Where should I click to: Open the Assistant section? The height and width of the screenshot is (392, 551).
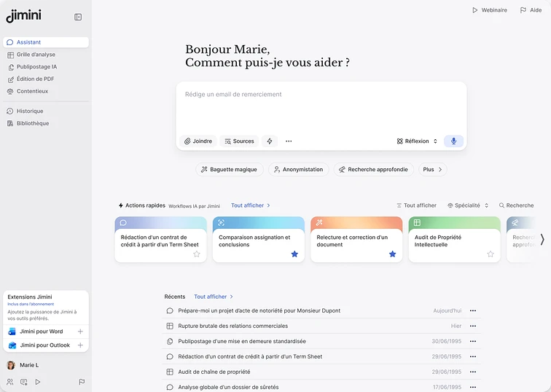pos(46,42)
